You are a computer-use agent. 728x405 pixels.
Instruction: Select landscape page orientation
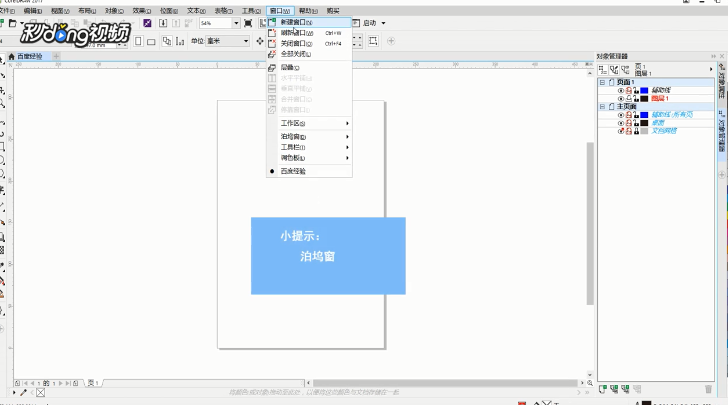151,42
